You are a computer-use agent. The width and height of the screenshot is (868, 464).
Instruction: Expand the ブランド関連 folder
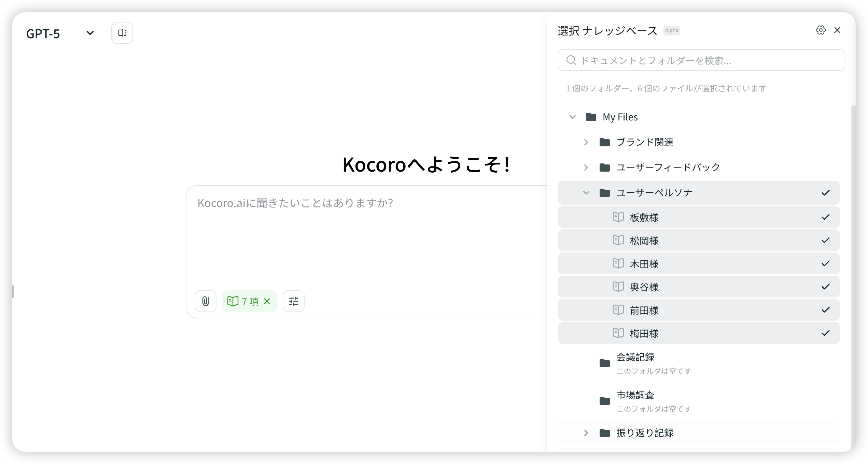(x=586, y=142)
